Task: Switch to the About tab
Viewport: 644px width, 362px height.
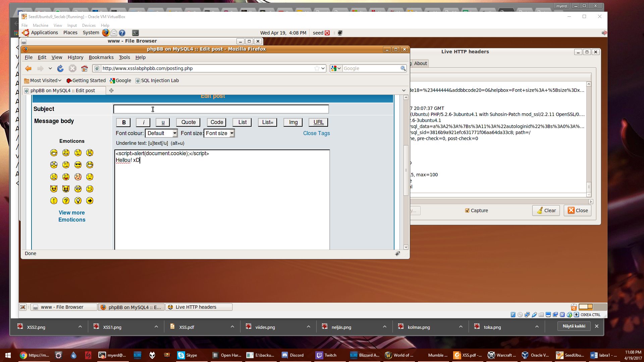Action: pyautogui.click(x=420, y=63)
